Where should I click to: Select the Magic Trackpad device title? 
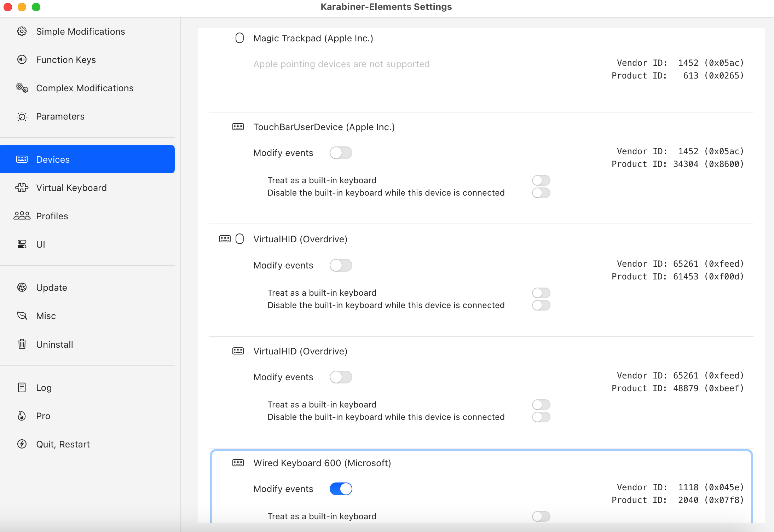[x=313, y=38]
